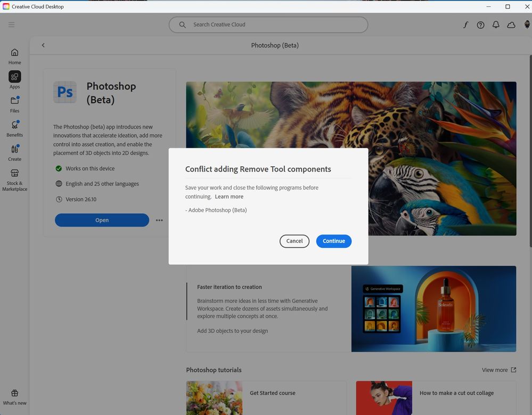Open the cut out collage tutorial thumbnail
Viewport: 532px width, 415px height.
[x=384, y=398]
